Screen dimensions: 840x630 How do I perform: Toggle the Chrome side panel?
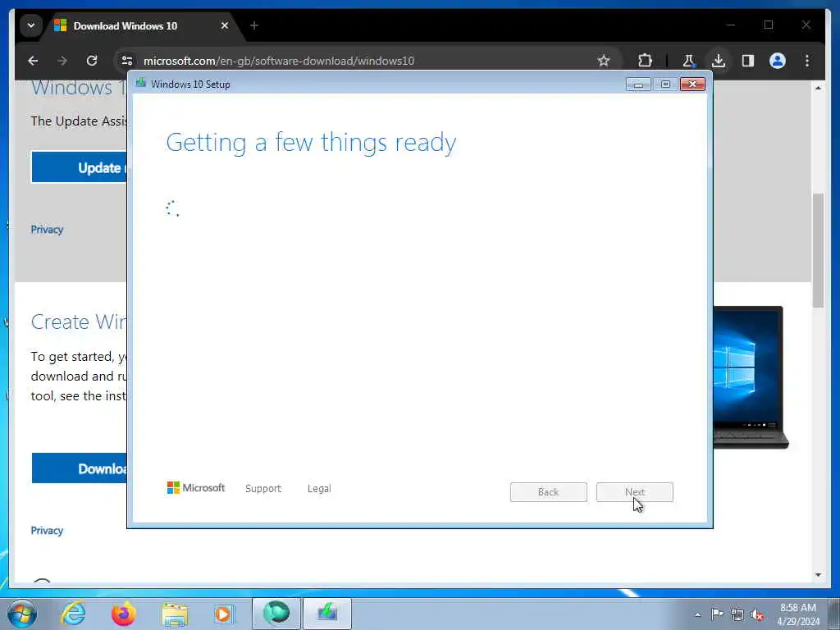748,61
